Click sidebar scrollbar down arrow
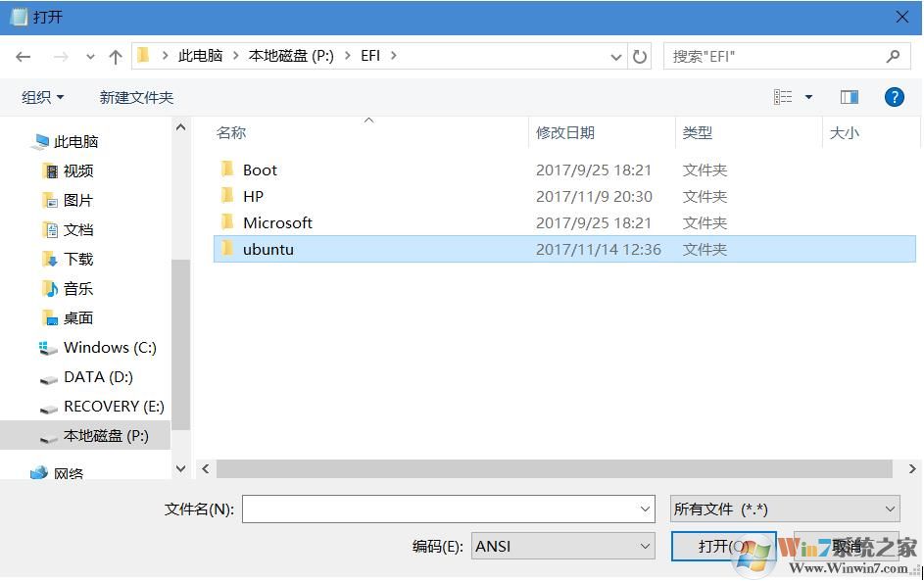 pos(181,469)
